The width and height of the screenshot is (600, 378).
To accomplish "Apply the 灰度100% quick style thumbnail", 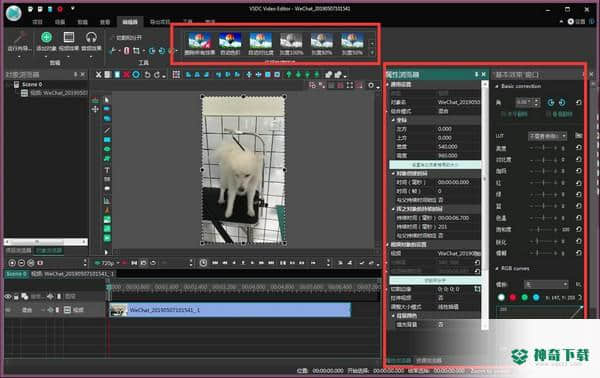I will tap(291, 44).
